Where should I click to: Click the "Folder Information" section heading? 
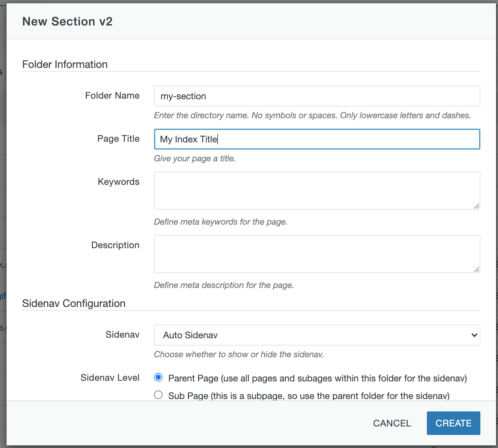(x=65, y=64)
